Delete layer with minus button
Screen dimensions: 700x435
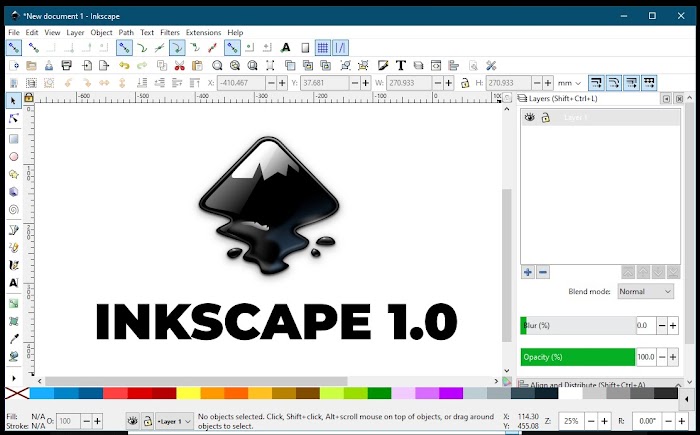click(x=543, y=272)
